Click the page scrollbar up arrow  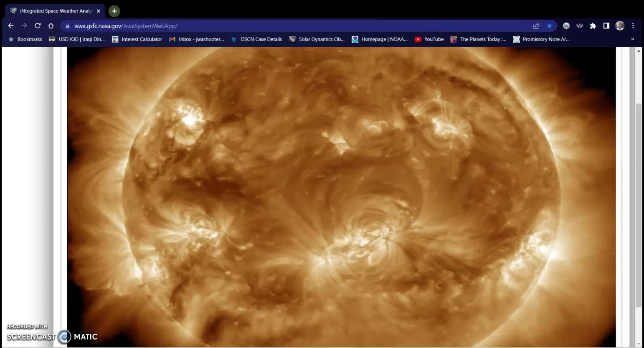639,51
